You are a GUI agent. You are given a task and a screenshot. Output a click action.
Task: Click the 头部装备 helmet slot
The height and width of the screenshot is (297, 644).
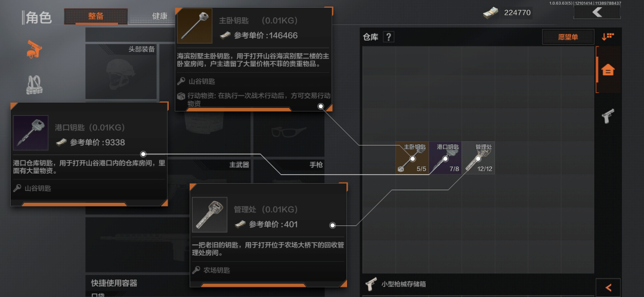[121, 72]
